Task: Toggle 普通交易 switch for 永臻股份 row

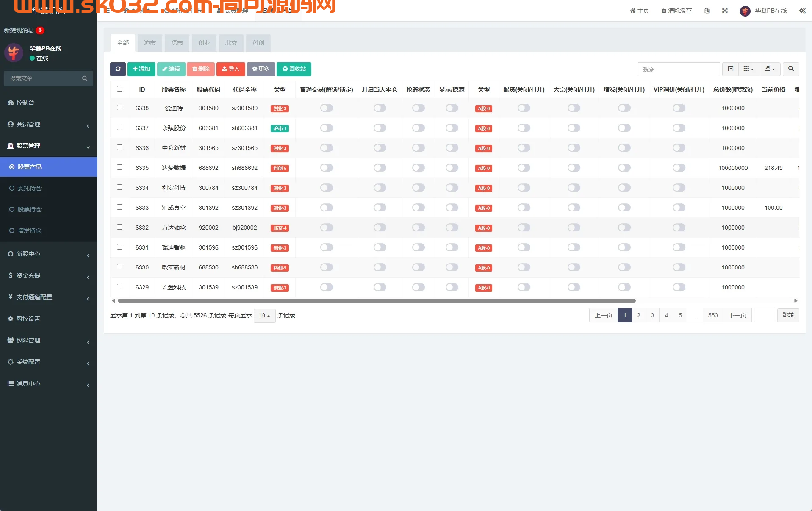Action: point(326,128)
